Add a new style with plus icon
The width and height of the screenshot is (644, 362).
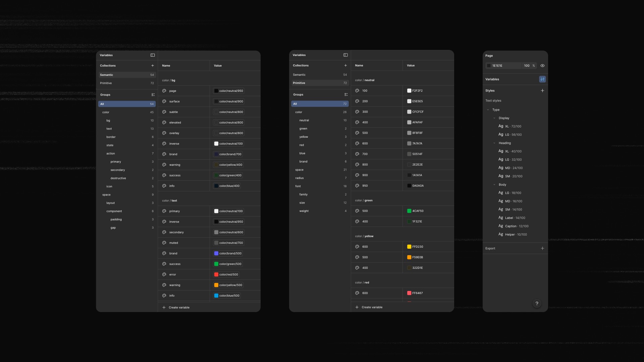(x=542, y=91)
